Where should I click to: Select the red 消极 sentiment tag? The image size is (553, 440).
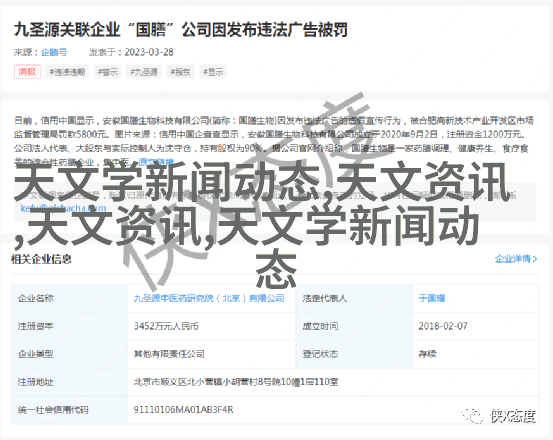(x=28, y=72)
